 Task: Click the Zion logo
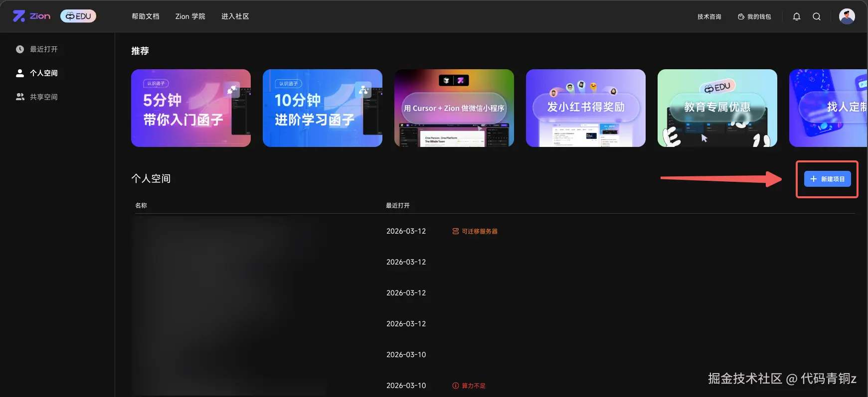31,16
